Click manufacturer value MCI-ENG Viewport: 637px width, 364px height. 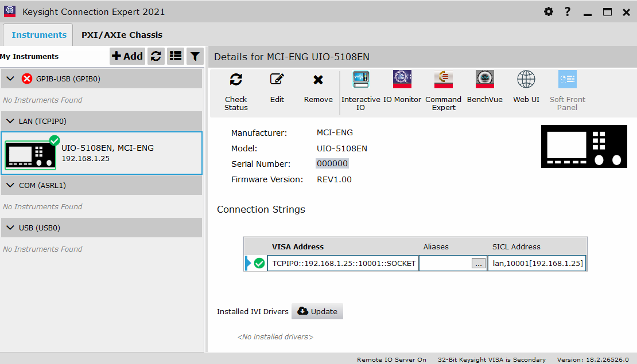[335, 132]
